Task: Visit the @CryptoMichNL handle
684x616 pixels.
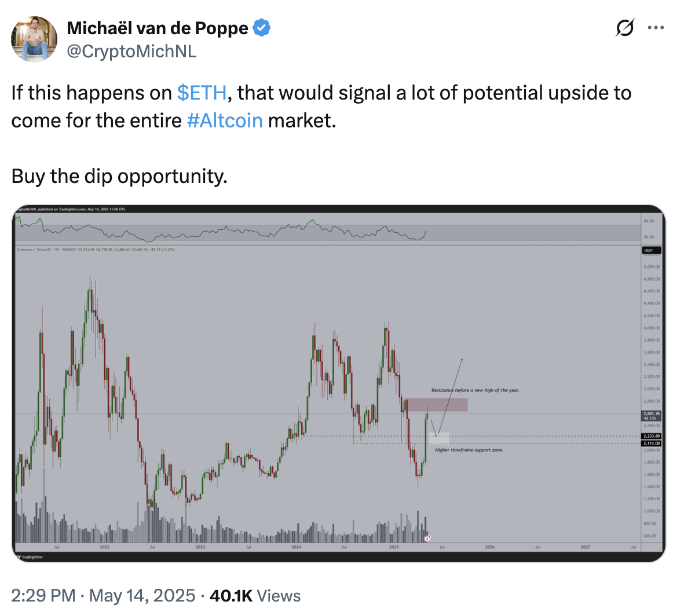Action: [x=132, y=52]
